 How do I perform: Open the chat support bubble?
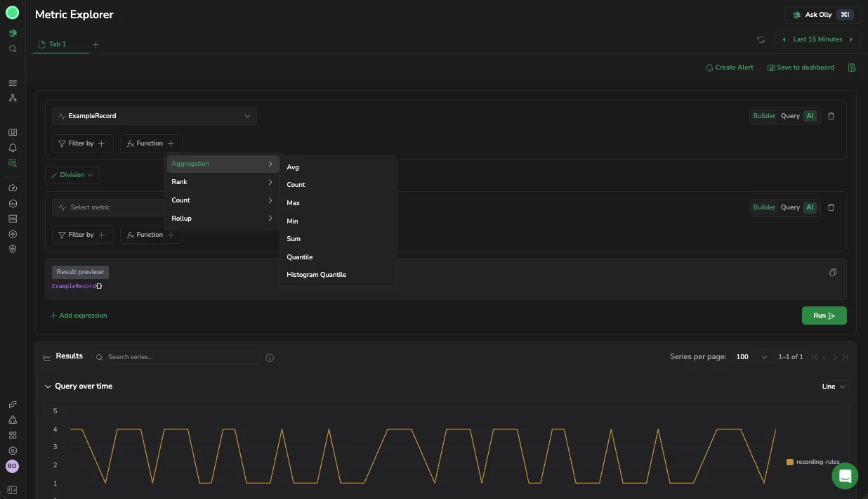click(845, 476)
